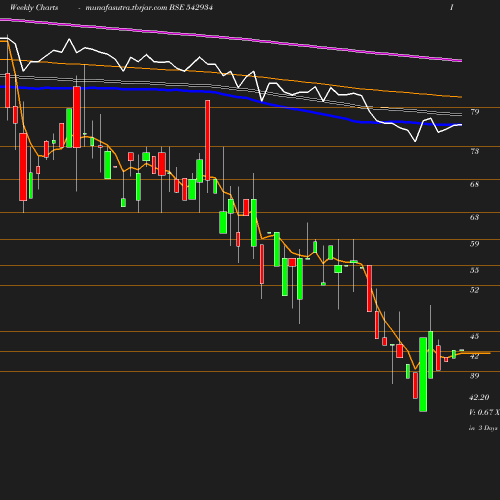
Task: Click the 52 price axis label
Action: (475, 290)
